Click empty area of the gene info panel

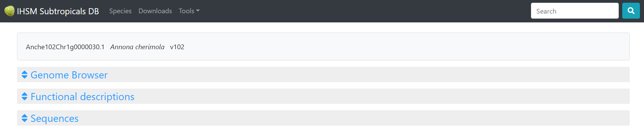(409, 47)
